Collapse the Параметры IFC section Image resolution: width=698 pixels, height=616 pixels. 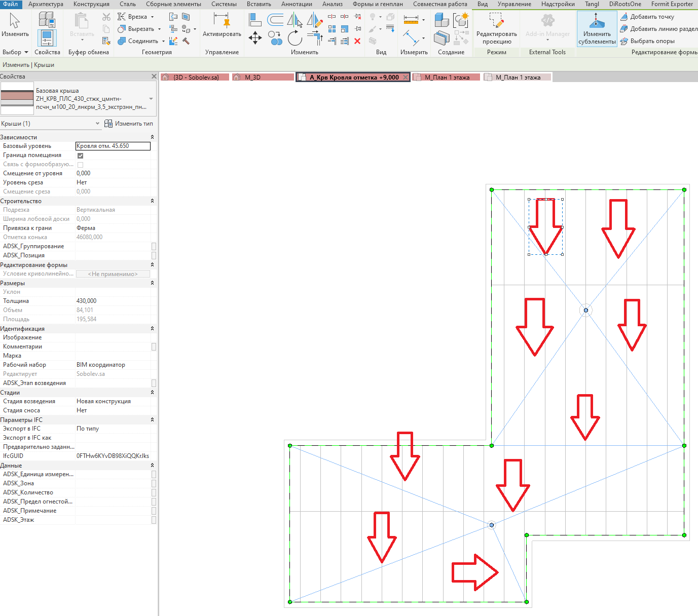tap(152, 420)
